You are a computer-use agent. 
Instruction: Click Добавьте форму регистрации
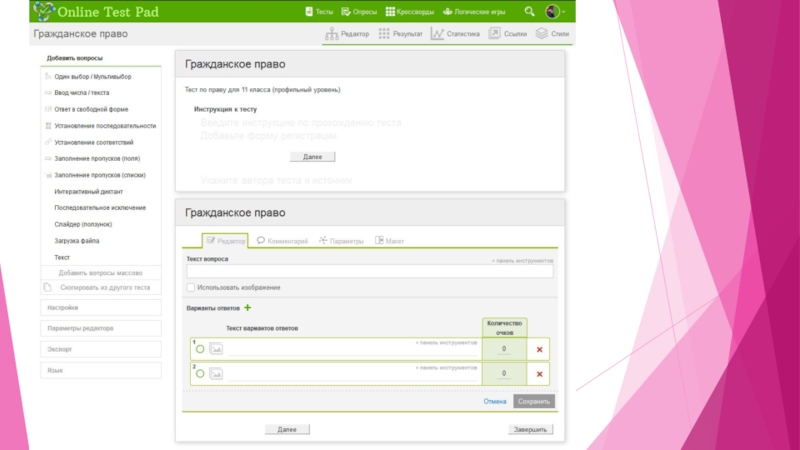point(268,136)
